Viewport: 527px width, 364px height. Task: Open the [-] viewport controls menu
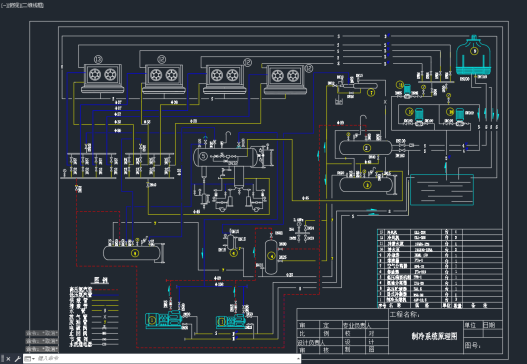coord(3,5)
